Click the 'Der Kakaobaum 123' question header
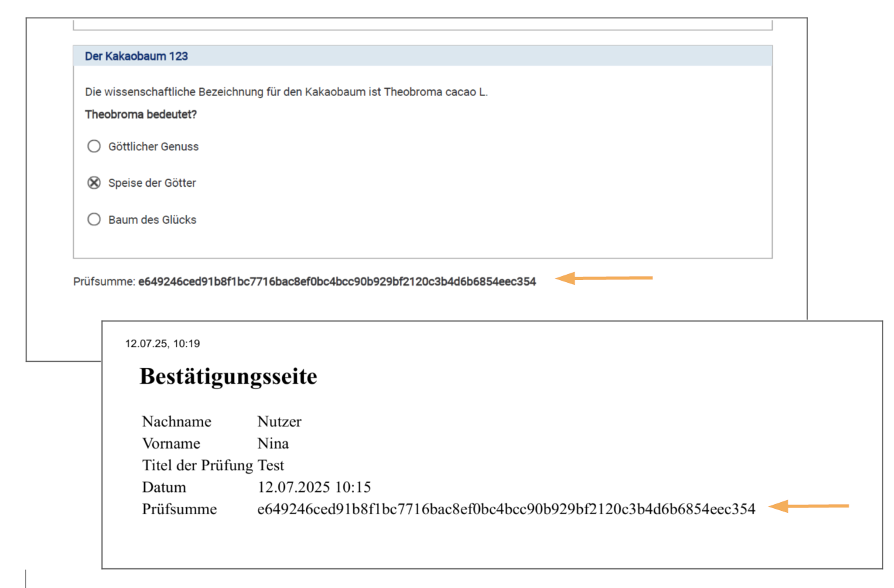This screenshot has height=588, width=894. point(136,56)
